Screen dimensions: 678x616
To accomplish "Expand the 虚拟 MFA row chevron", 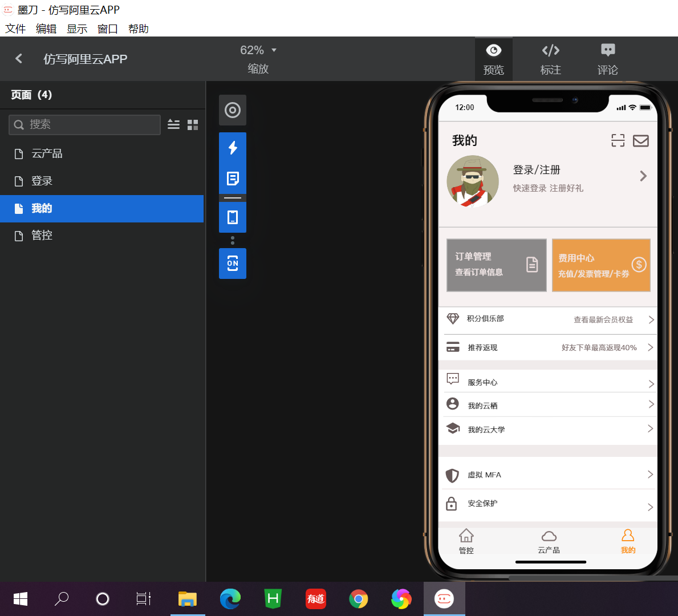I will pyautogui.click(x=650, y=475).
